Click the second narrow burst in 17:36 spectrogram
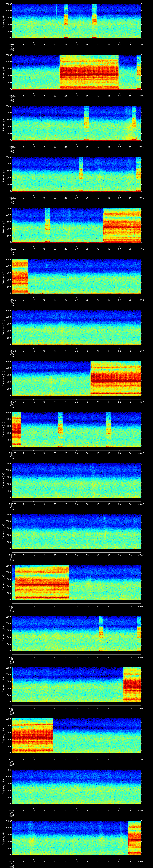The image size is (153, 868). pos(94,21)
